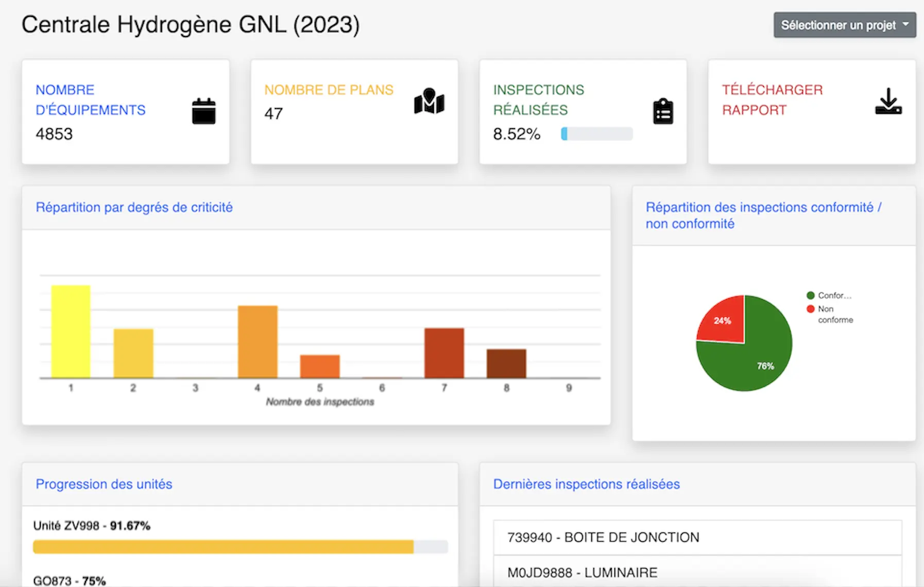Select the 739940 - BOITE DE JONCTION row

(697, 537)
